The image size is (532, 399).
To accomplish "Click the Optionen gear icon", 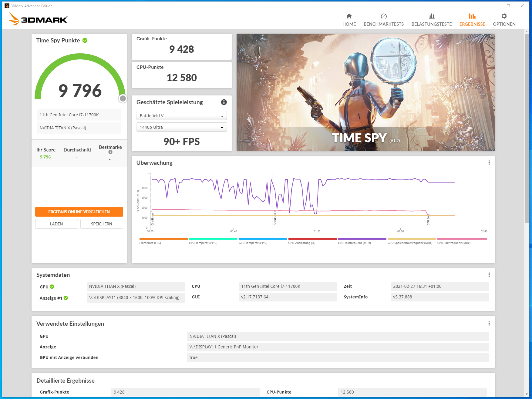I will [504, 16].
